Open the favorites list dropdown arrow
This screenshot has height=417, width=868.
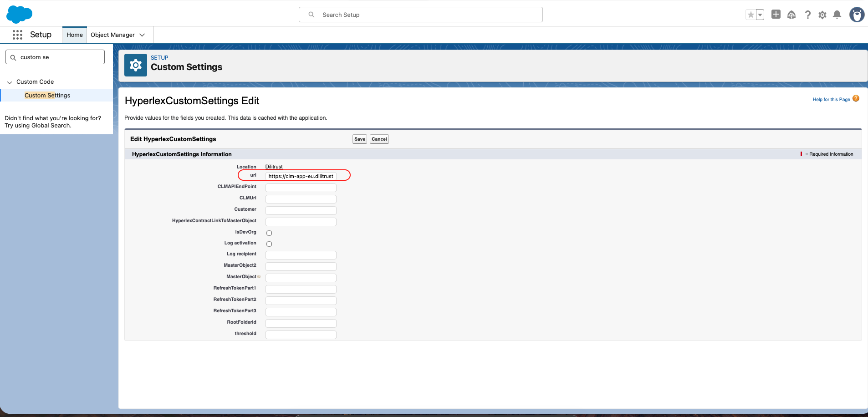pos(760,15)
